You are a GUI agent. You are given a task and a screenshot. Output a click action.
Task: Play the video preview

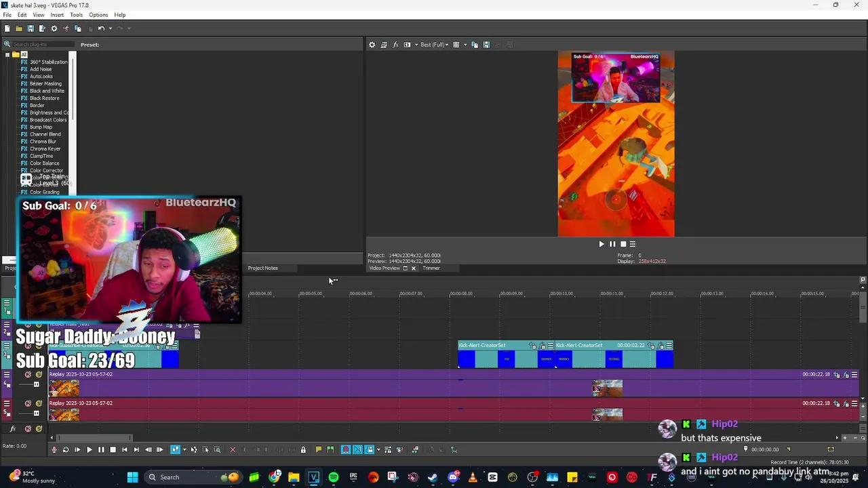(x=601, y=244)
